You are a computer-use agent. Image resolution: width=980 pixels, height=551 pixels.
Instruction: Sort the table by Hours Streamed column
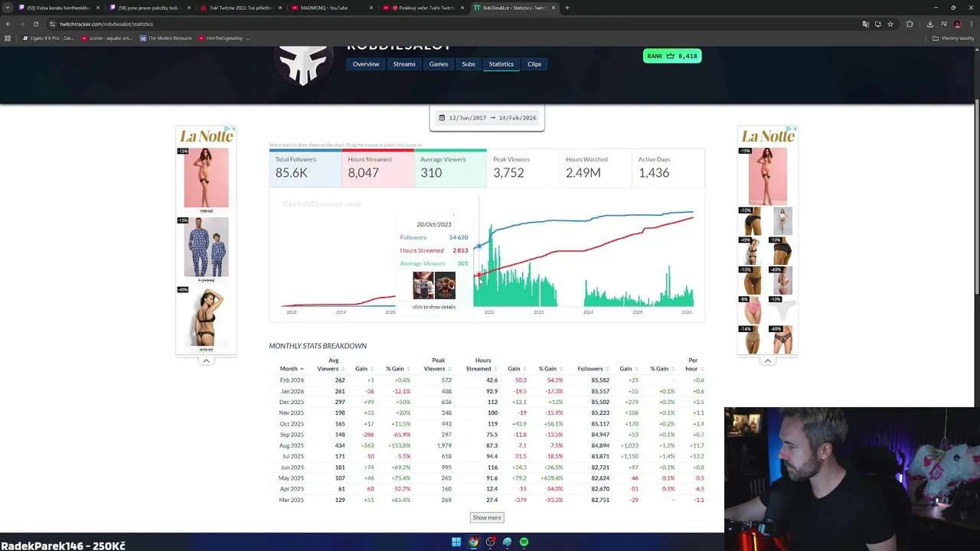point(481,364)
